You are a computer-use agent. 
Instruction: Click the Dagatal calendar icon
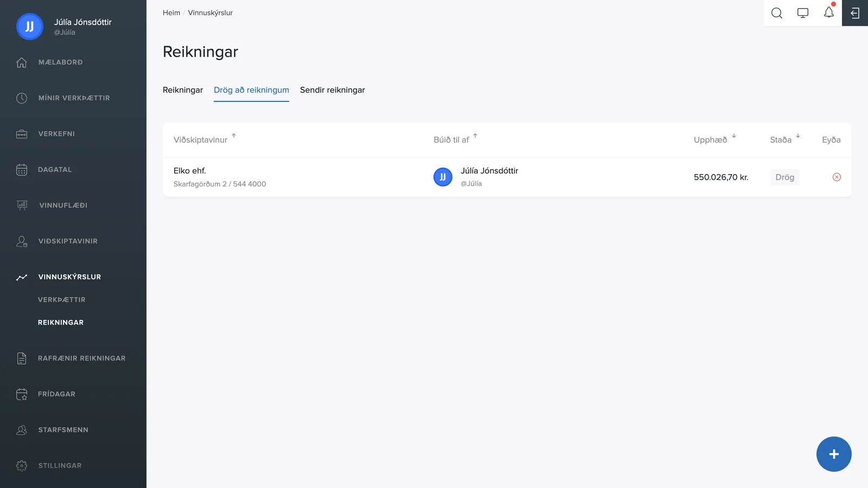(22, 170)
